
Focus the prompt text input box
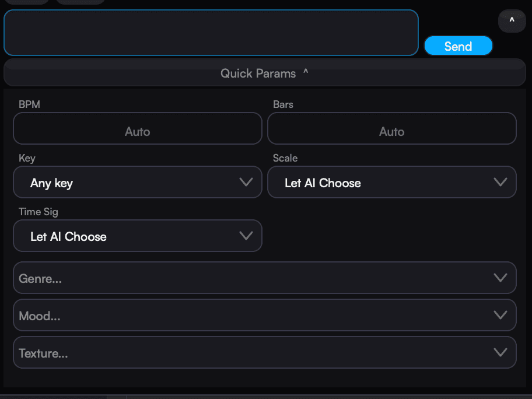pyautogui.click(x=211, y=33)
